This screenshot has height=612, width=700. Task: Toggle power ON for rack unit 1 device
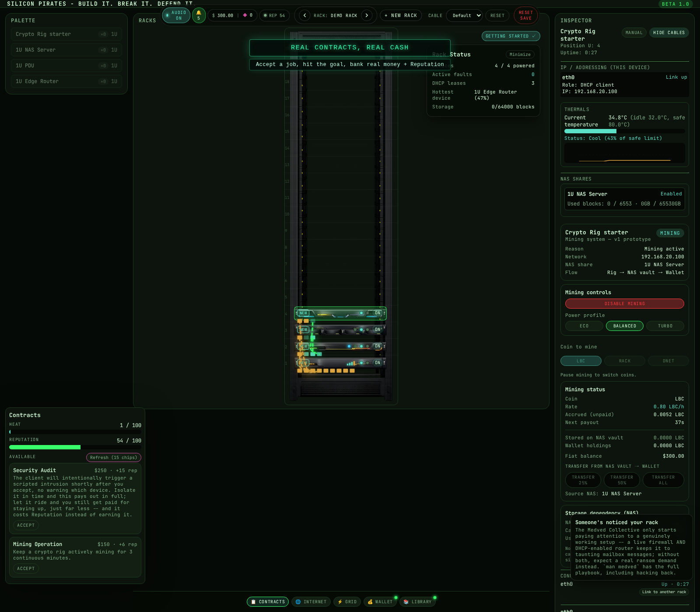point(378,363)
